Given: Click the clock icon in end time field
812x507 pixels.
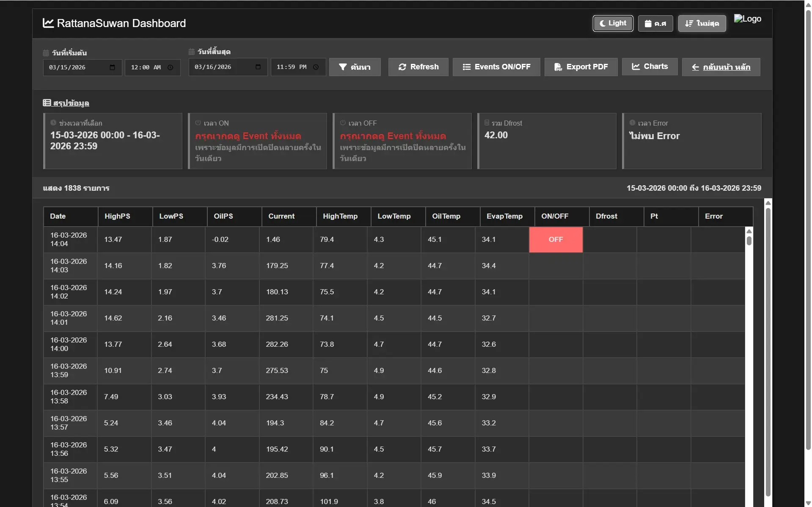Looking at the screenshot, I should (x=316, y=67).
